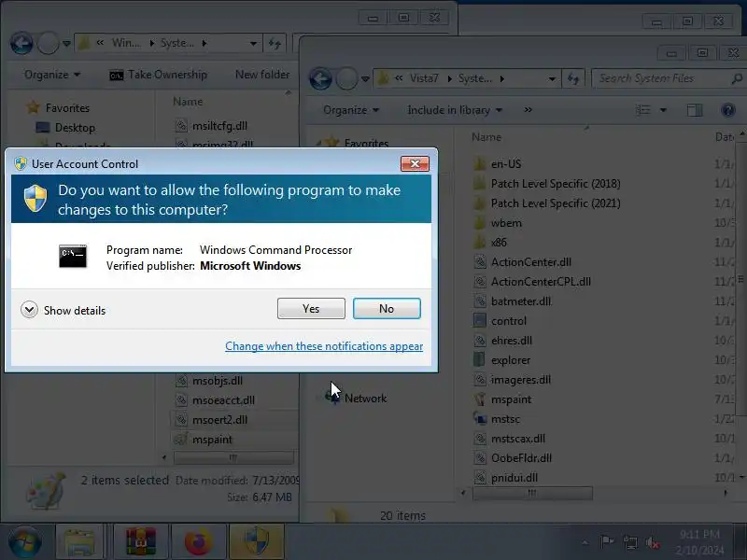Click network icon in system tray
This screenshot has height=560, width=747.
click(x=630, y=542)
